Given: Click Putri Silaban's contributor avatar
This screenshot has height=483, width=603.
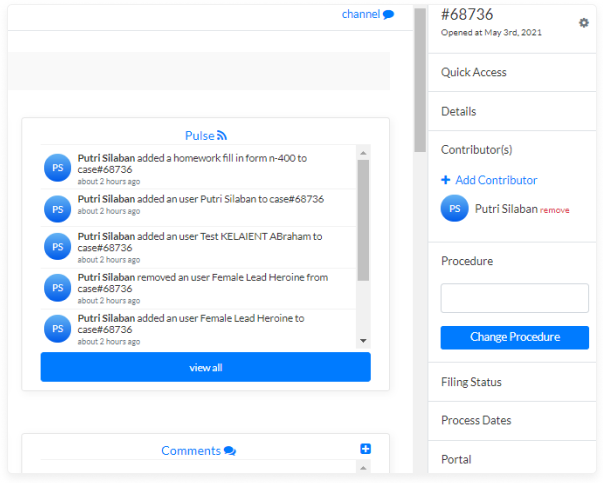Looking at the screenshot, I should (x=455, y=209).
